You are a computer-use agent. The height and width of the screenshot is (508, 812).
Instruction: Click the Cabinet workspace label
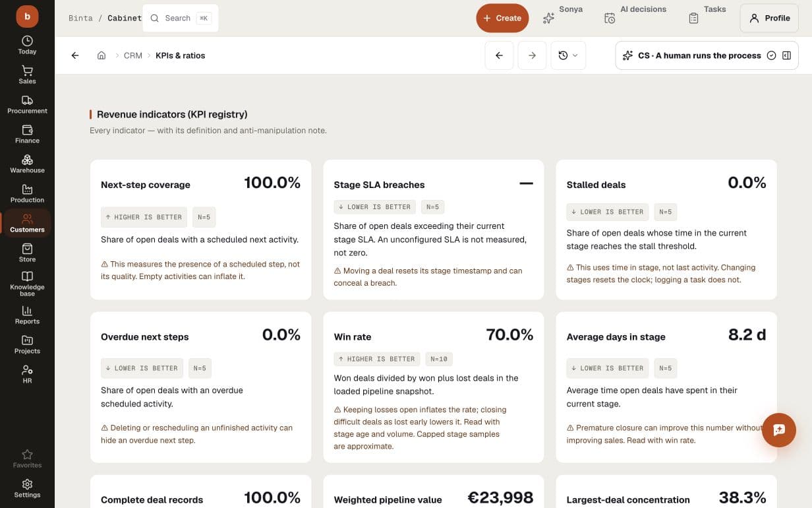pyautogui.click(x=125, y=18)
